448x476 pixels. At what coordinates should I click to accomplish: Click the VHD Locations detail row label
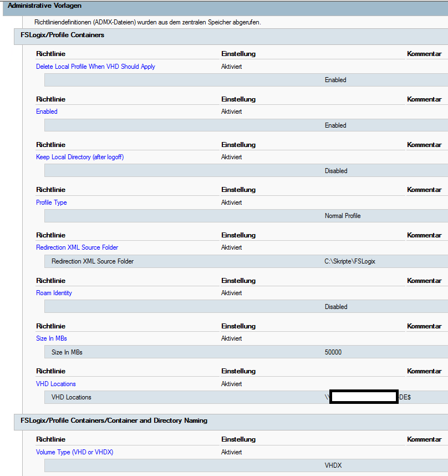pyautogui.click(x=72, y=397)
